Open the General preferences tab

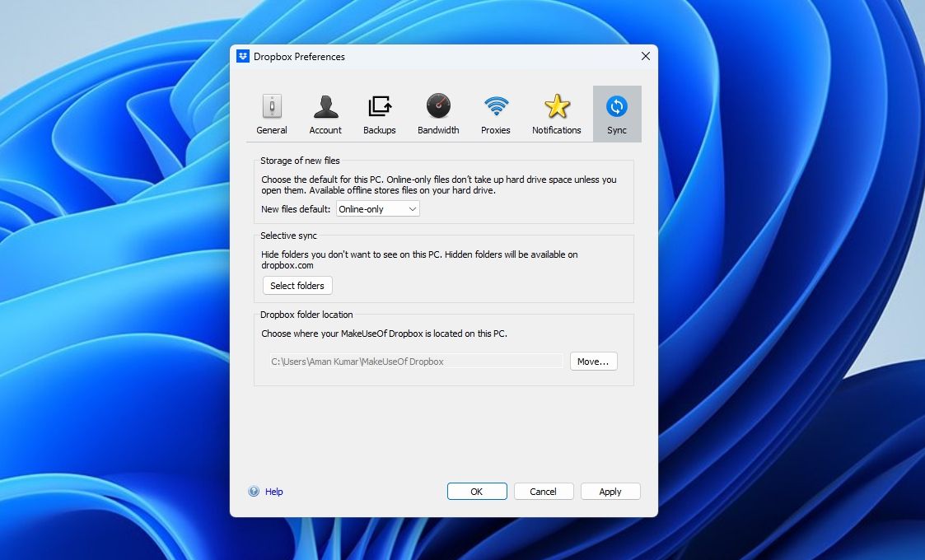(x=271, y=114)
